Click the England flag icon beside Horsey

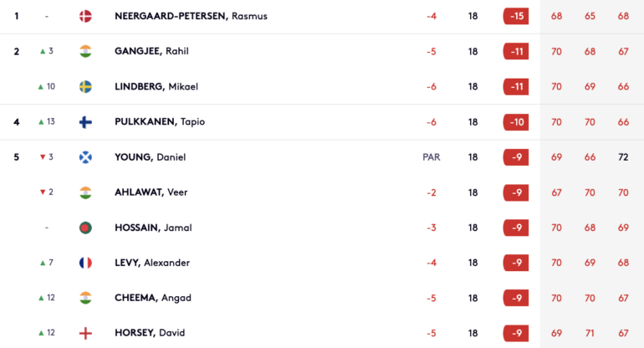(x=85, y=333)
